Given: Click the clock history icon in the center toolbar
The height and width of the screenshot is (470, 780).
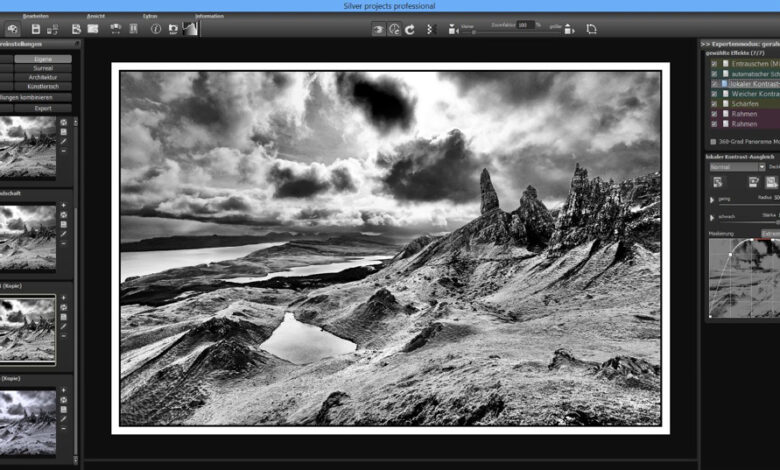Looking at the screenshot, I should [394, 29].
